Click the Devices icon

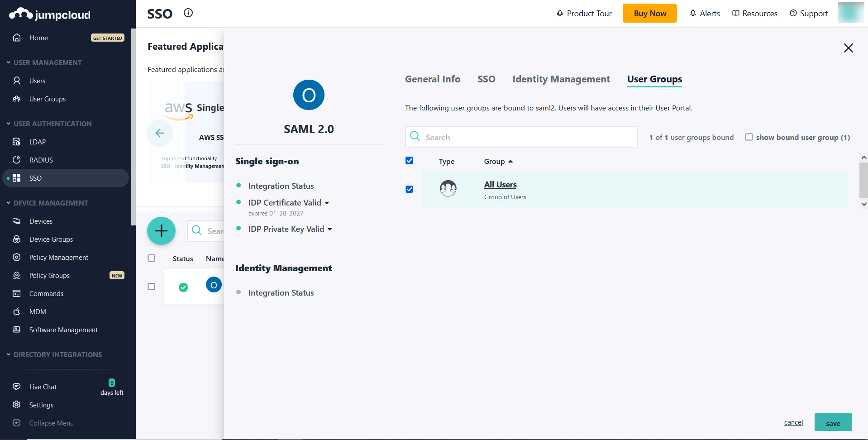16,221
